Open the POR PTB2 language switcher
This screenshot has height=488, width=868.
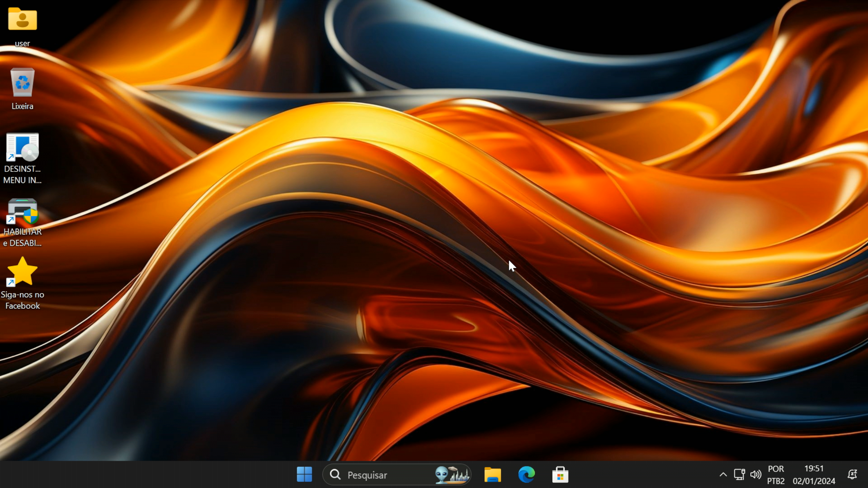[776, 474]
